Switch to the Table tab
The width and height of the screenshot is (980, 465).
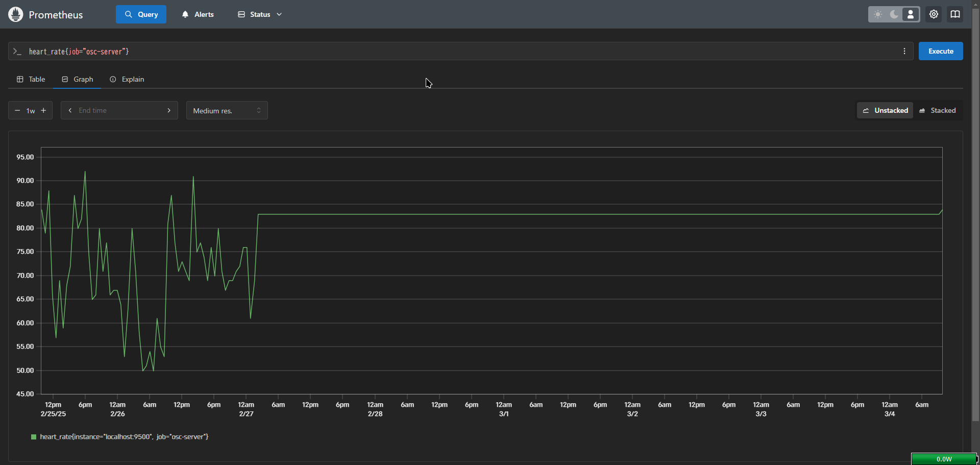(31, 79)
